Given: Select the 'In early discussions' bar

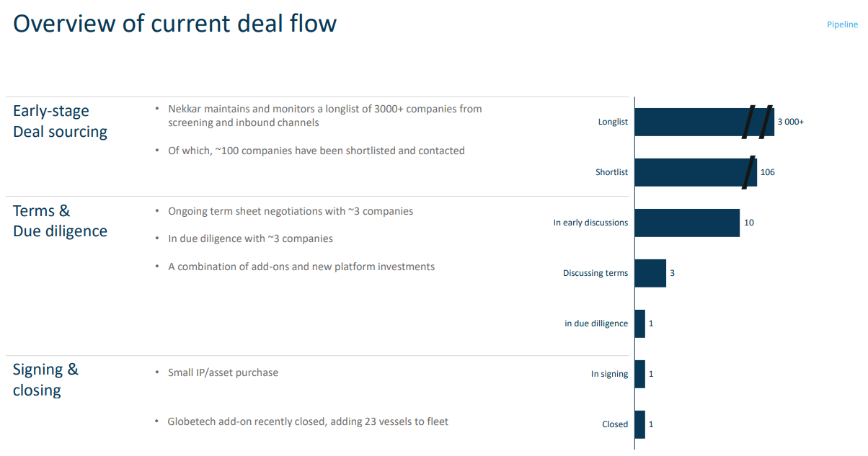Looking at the screenshot, I should tap(687, 223).
